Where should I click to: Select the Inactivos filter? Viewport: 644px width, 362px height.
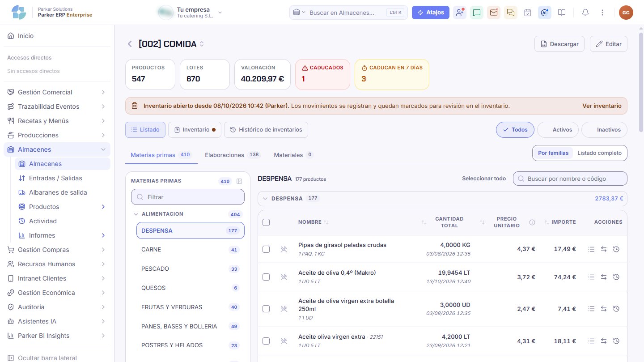point(604,130)
